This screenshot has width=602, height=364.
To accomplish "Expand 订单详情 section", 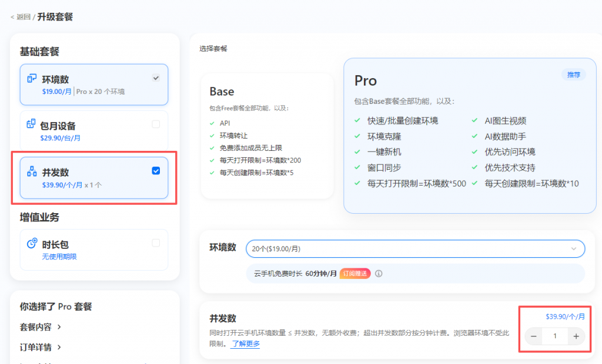I will [x=41, y=347].
